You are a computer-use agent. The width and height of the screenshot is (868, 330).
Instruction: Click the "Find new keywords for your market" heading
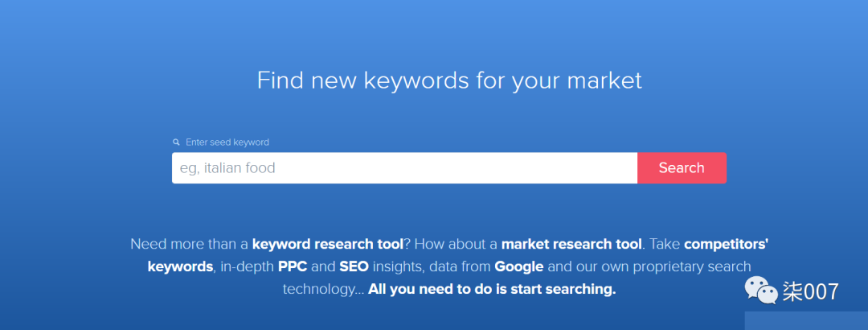coord(449,80)
